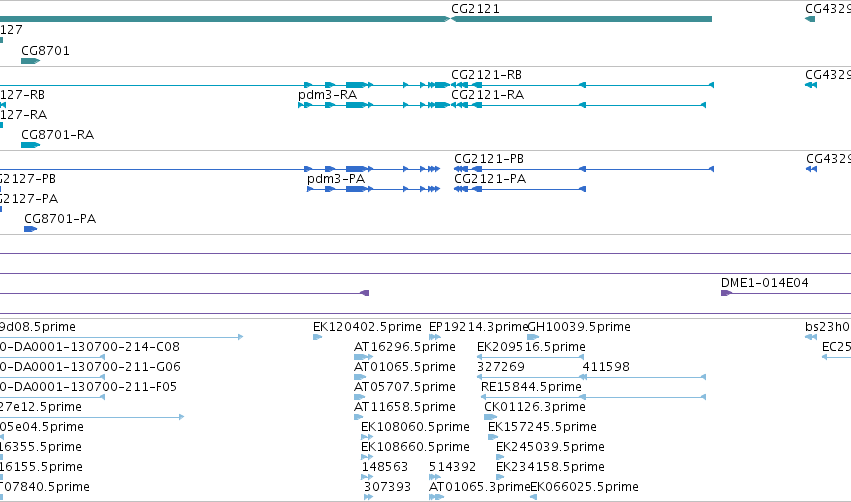Select the 0-DA0001-130700-214-C08 label
This screenshot has height=502, width=851.
pyautogui.click(x=90, y=347)
